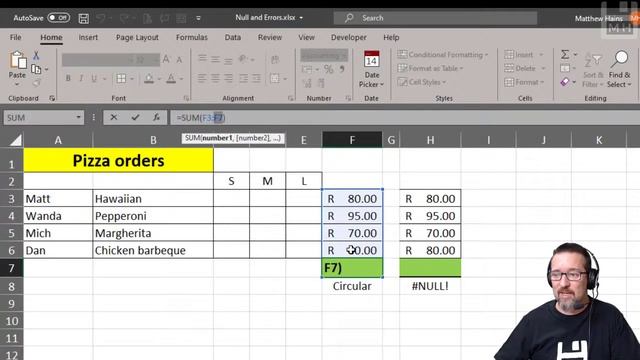Switch to the Data tab
This screenshot has height=360, width=640.
(x=233, y=37)
